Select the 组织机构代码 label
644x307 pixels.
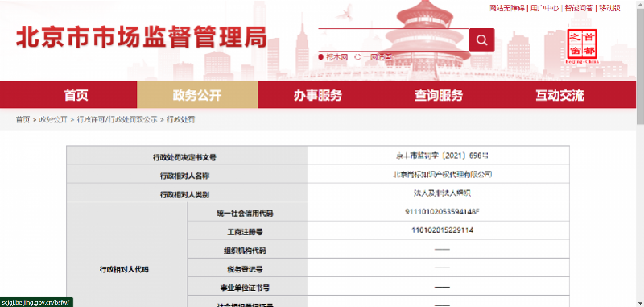(245, 251)
